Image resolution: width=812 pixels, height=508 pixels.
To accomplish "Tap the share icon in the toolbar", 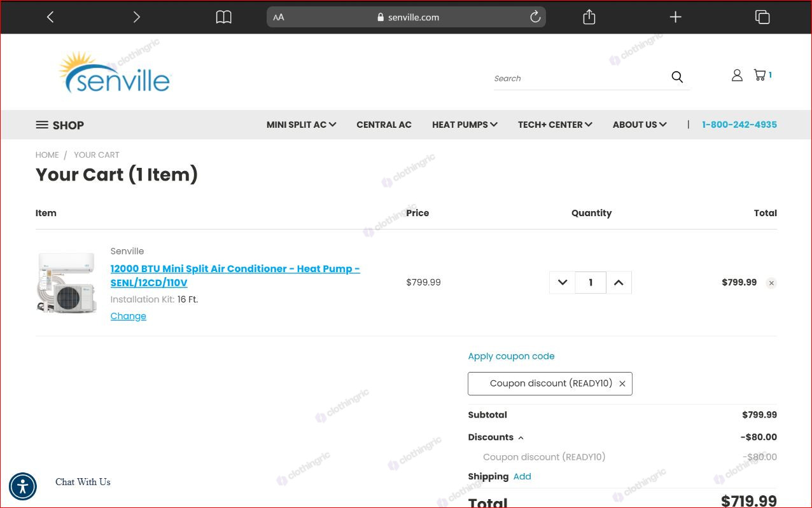I will coord(589,17).
